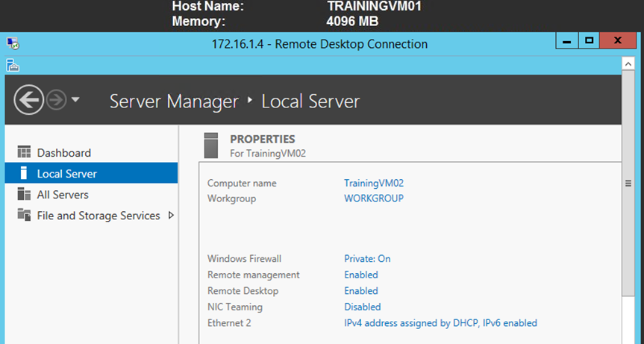This screenshot has height=344, width=644.
Task: Open Ethernet 2 IPv4 address settings link
Action: point(441,323)
